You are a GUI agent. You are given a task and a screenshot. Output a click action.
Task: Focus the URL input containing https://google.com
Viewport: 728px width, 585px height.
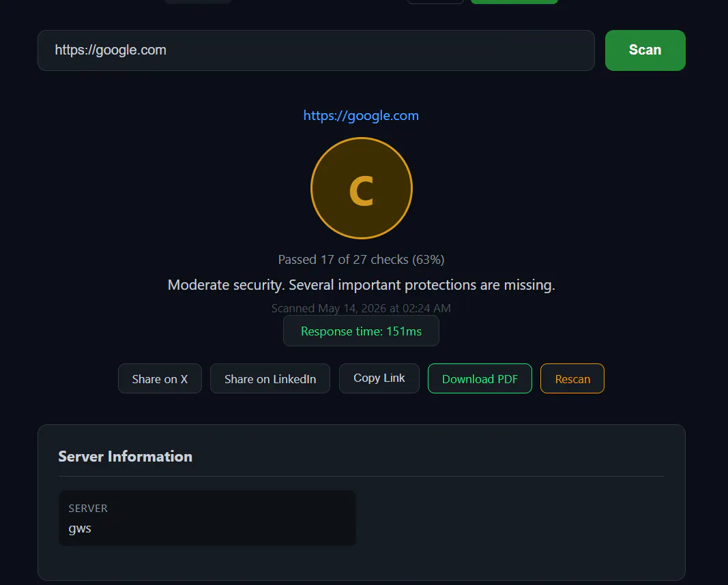(x=316, y=50)
